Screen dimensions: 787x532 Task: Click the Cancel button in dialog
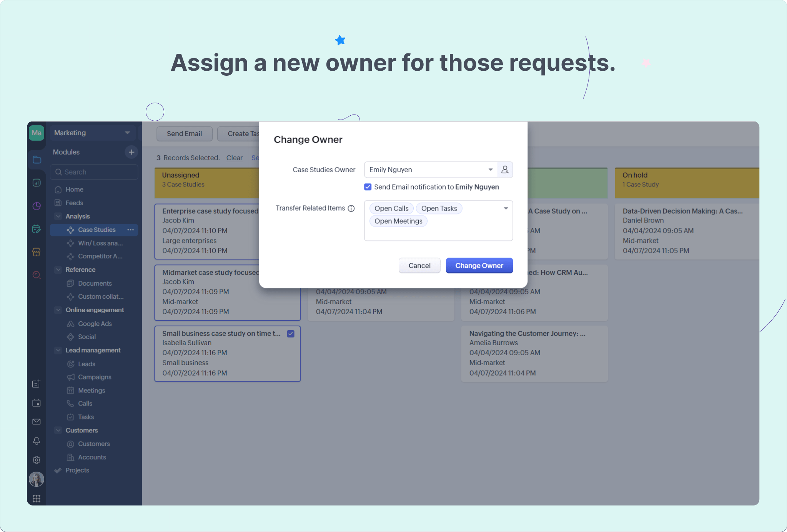pyautogui.click(x=419, y=266)
